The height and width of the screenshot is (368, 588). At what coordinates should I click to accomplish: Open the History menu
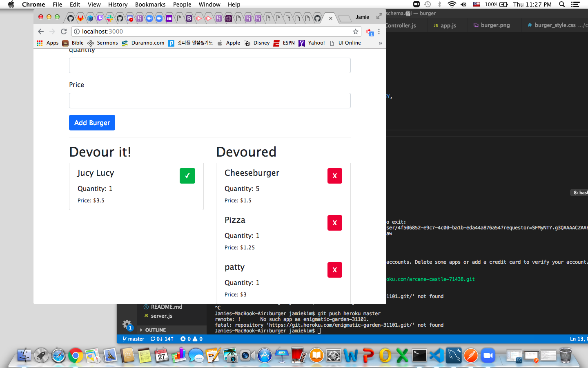click(118, 4)
